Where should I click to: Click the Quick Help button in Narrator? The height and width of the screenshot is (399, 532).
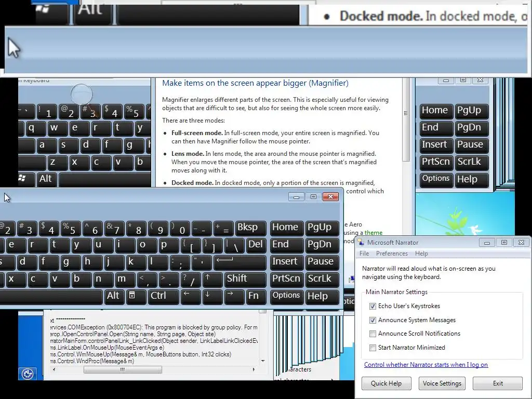click(386, 383)
